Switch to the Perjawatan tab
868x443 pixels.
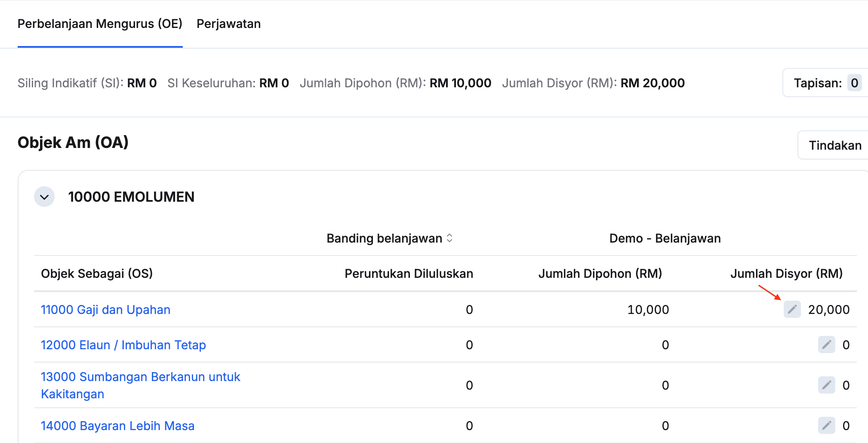pos(228,24)
